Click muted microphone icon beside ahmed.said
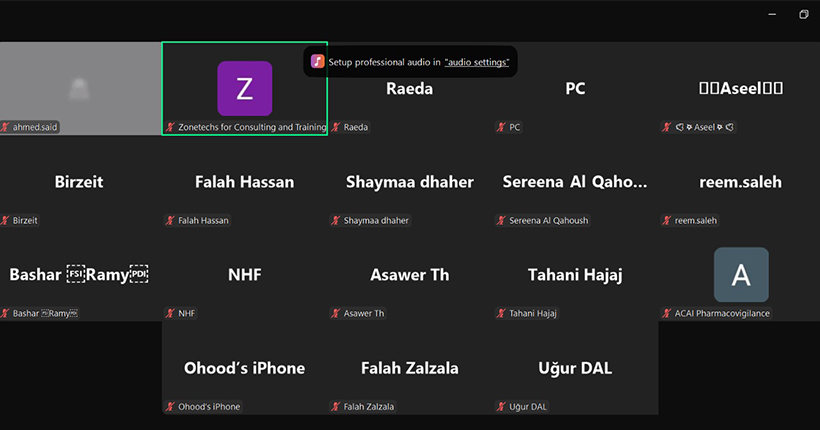820x430 pixels. pyautogui.click(x=5, y=128)
